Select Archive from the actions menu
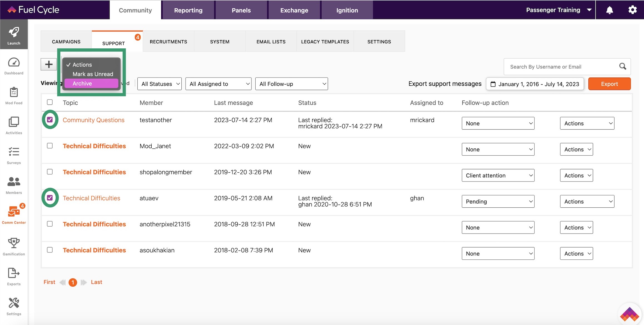 91,83
